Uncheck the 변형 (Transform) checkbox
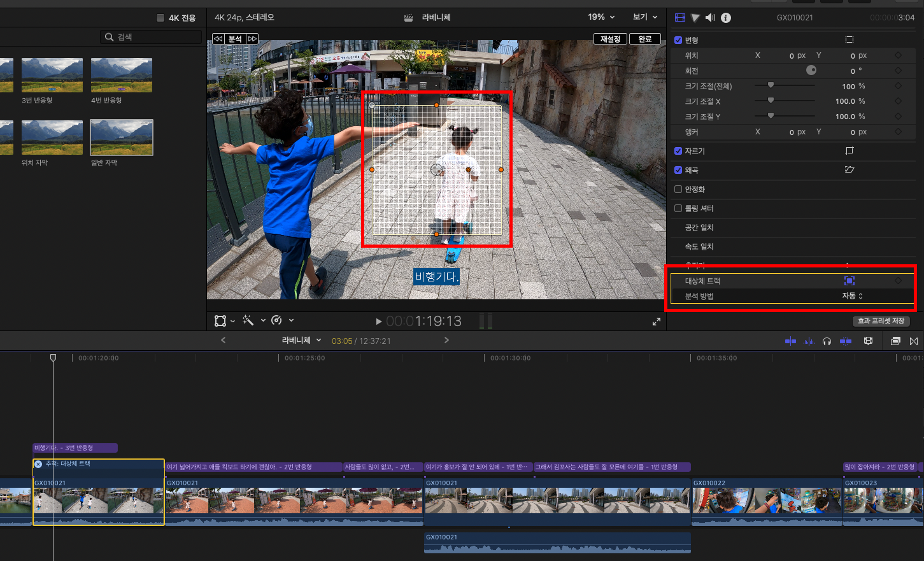The height and width of the screenshot is (561, 924). (x=678, y=40)
